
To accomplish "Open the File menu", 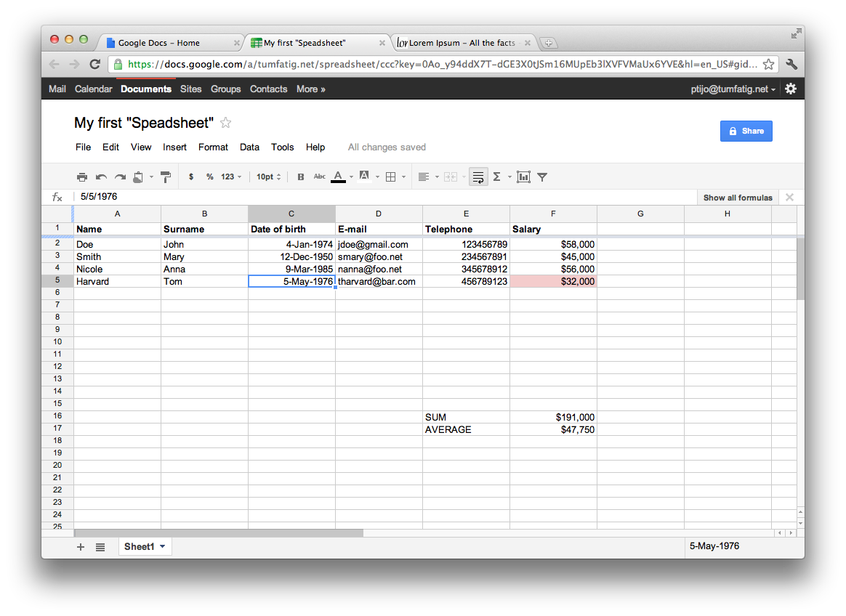I will pyautogui.click(x=83, y=147).
